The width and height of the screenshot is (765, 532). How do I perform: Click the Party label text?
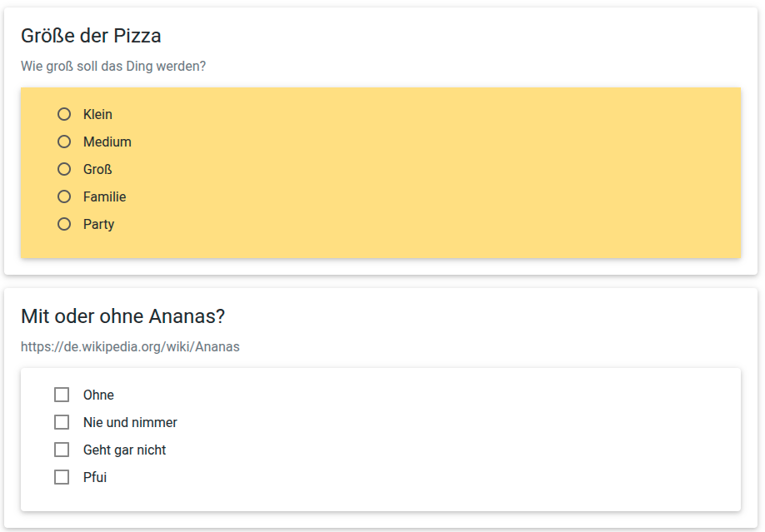click(x=98, y=224)
